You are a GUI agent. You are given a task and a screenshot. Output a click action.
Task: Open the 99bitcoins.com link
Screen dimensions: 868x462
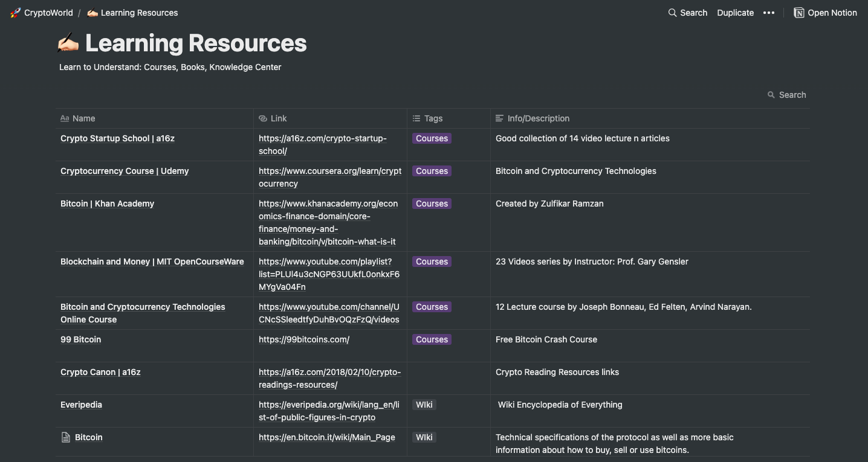coord(304,339)
